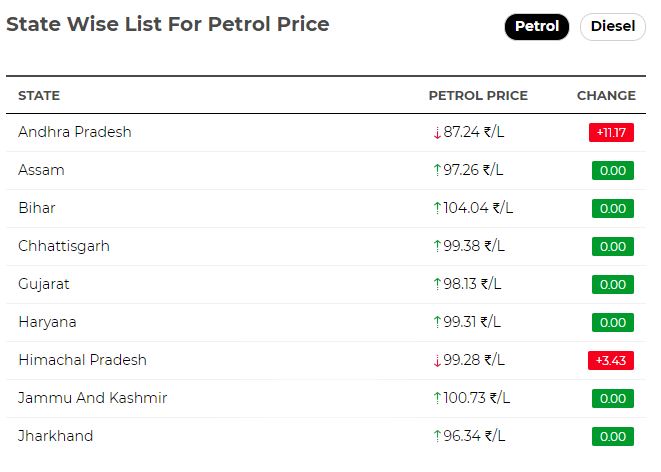
Task: Click the up arrow beside 100.73 price
Action: pos(437,398)
